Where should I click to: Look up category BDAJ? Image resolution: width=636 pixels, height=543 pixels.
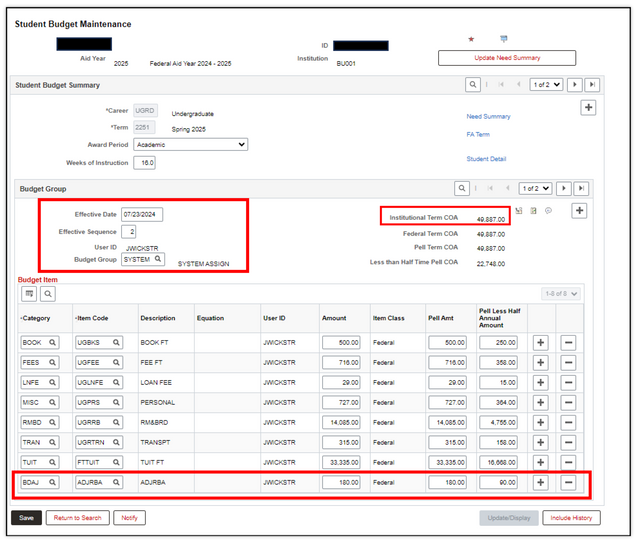click(x=52, y=482)
